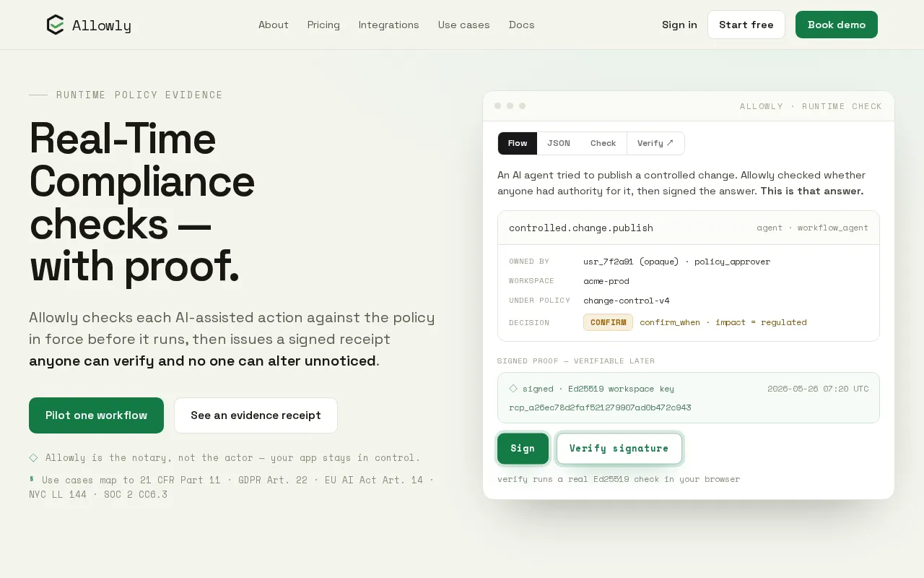The height and width of the screenshot is (578, 924).
Task: Click timestamp '2026-05-26 07:20 UTC'
Action: point(818,389)
